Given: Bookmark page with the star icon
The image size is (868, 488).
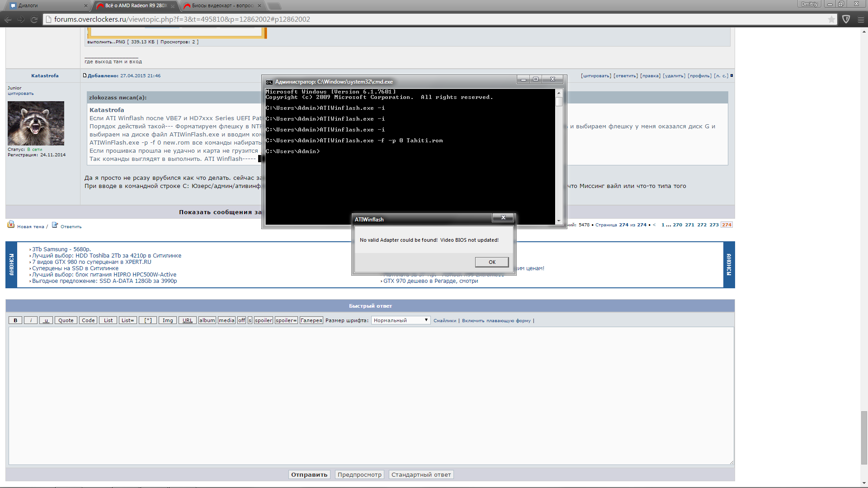Looking at the screenshot, I should pyautogui.click(x=831, y=19).
